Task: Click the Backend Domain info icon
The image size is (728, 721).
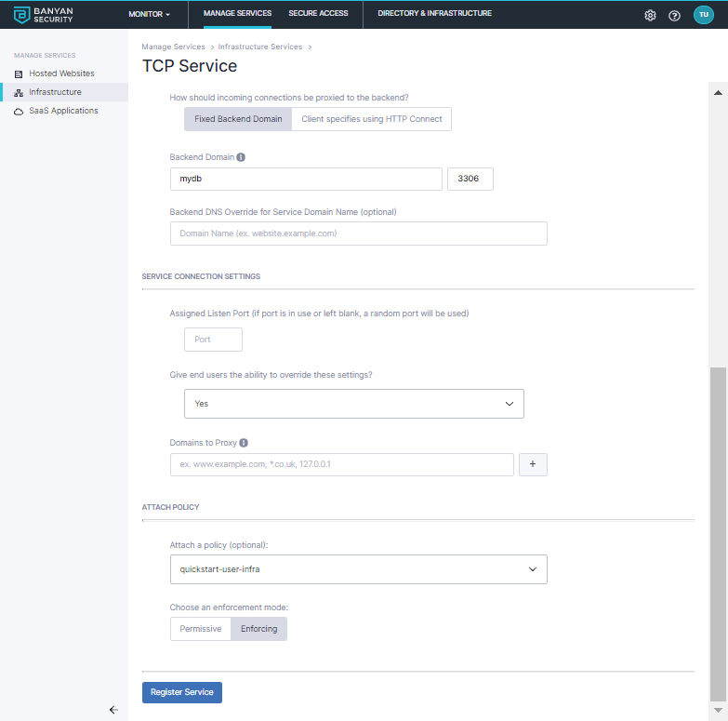Action: click(241, 157)
